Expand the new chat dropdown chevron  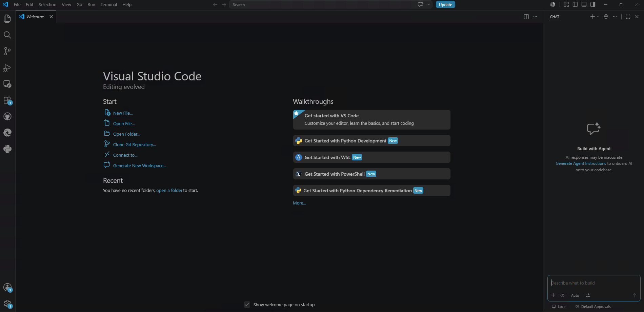(598, 17)
